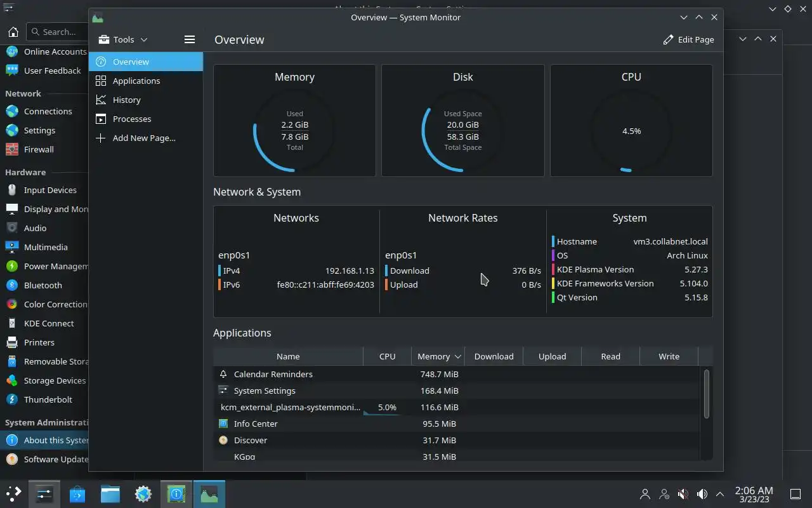The height and width of the screenshot is (508, 812).
Task: Click the CPU usage gauge
Action: (x=631, y=131)
